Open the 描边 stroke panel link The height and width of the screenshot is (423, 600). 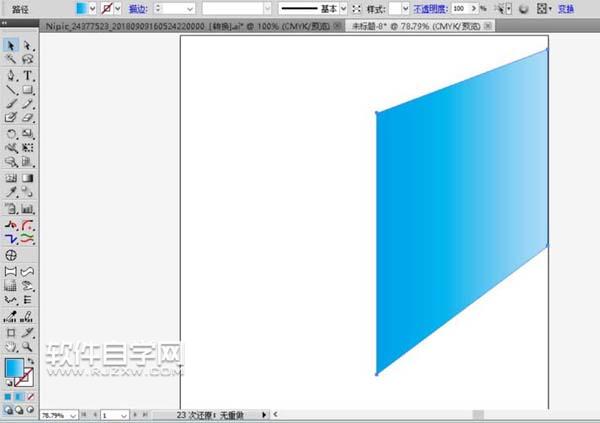coord(138,9)
